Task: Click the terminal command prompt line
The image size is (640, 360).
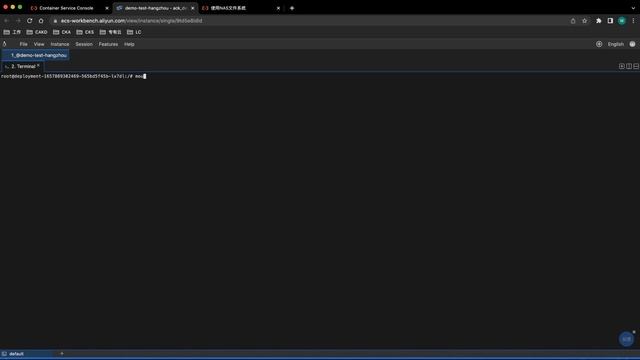Action: 73,76
